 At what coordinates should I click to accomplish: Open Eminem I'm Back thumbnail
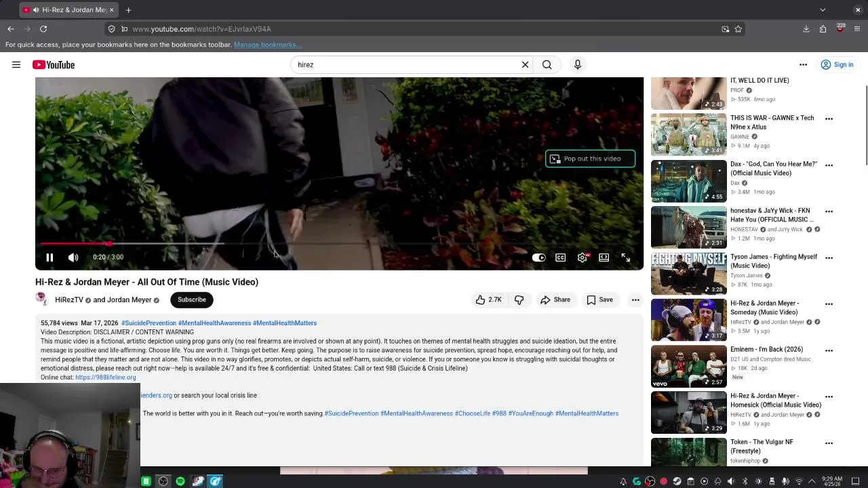pyautogui.click(x=688, y=366)
